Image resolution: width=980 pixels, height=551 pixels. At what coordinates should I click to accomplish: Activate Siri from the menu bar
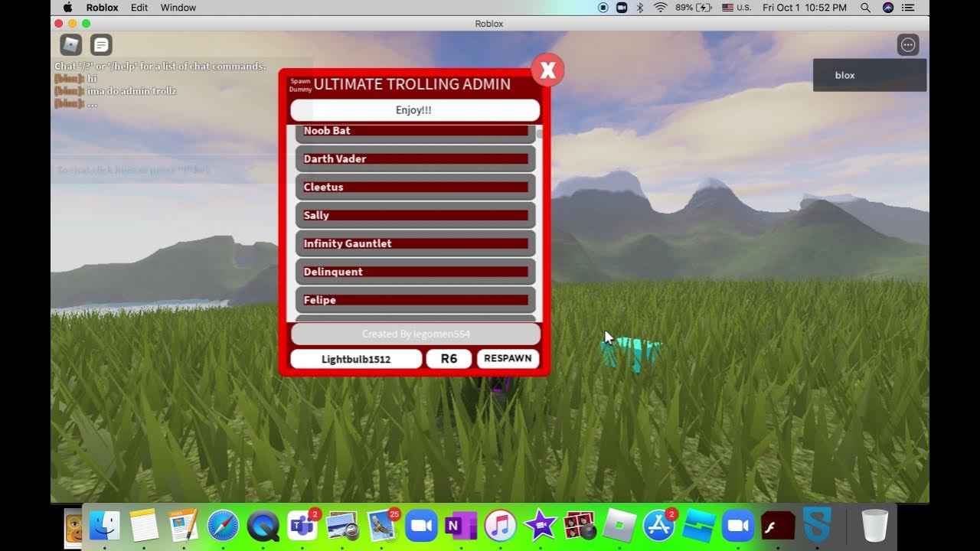point(888,8)
